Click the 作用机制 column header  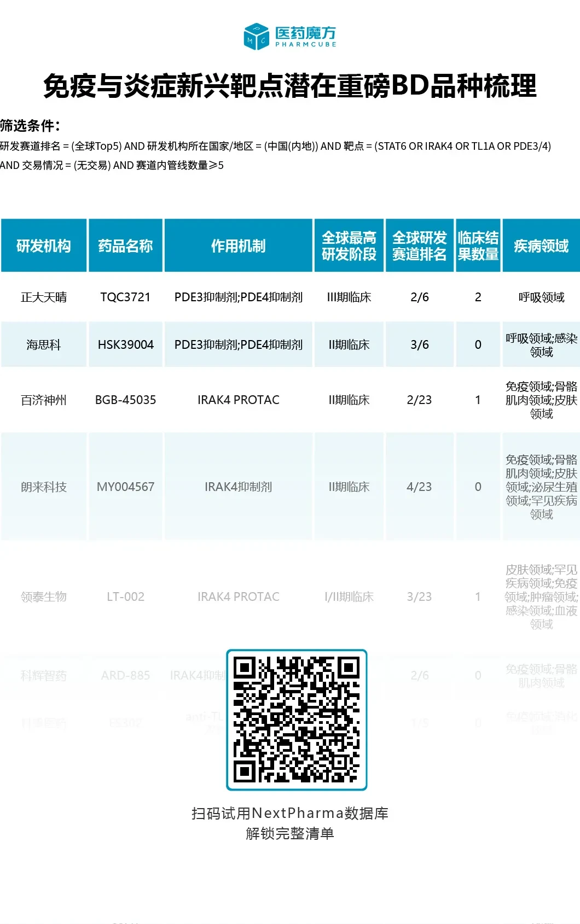coord(238,245)
